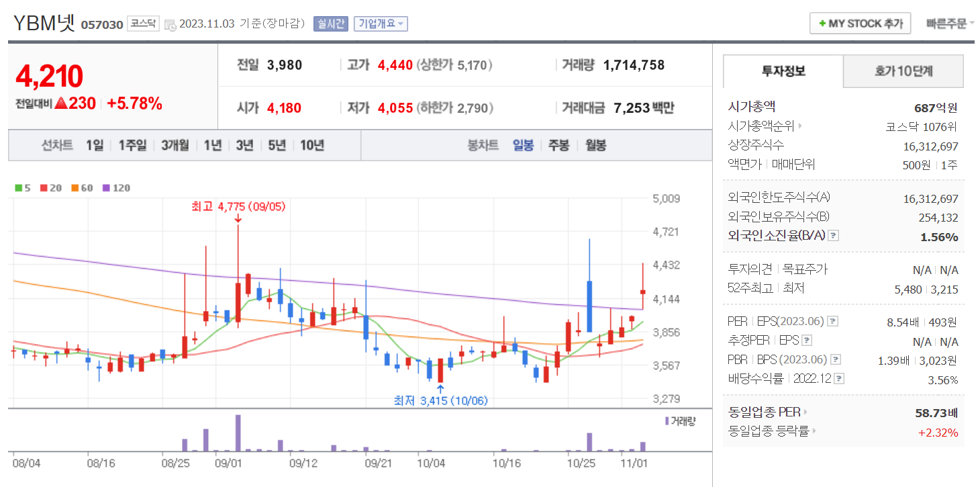Switch to the 호가10단계 tab

[x=903, y=71]
